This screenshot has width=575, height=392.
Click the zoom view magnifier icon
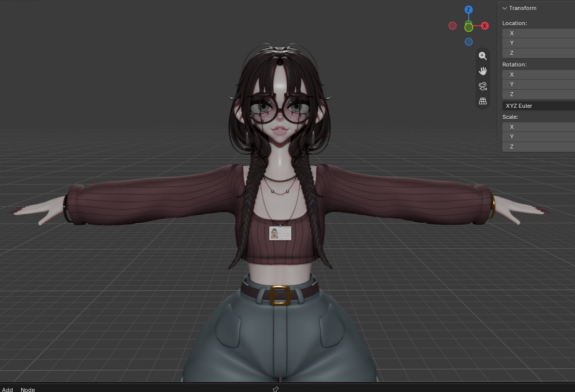pos(483,56)
